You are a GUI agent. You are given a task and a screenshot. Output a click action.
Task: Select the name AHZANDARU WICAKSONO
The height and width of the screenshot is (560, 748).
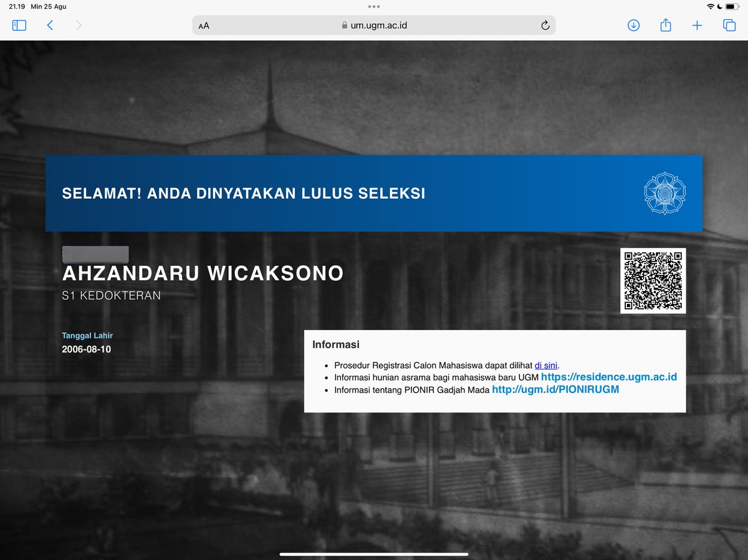pyautogui.click(x=203, y=273)
